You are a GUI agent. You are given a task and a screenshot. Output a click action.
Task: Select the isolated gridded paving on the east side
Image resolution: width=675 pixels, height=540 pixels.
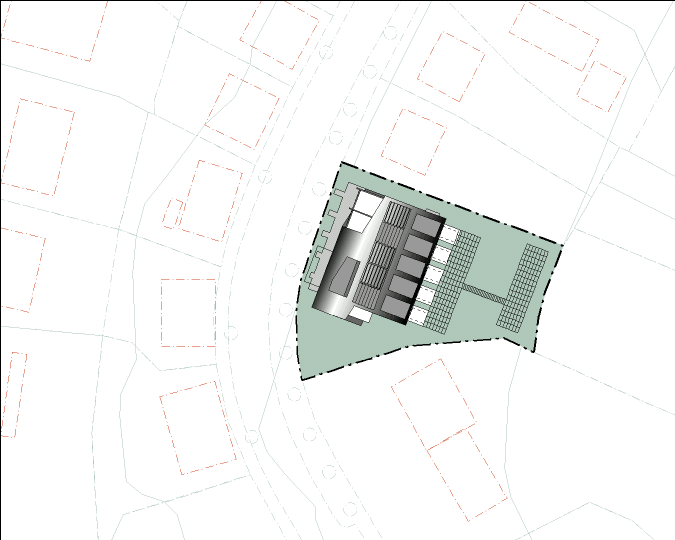point(526,289)
